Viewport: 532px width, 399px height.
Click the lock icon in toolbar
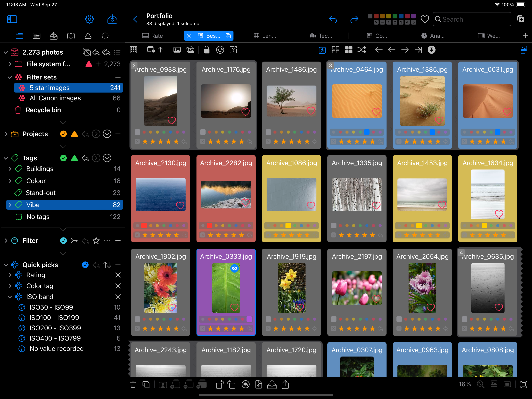pyautogui.click(x=207, y=50)
